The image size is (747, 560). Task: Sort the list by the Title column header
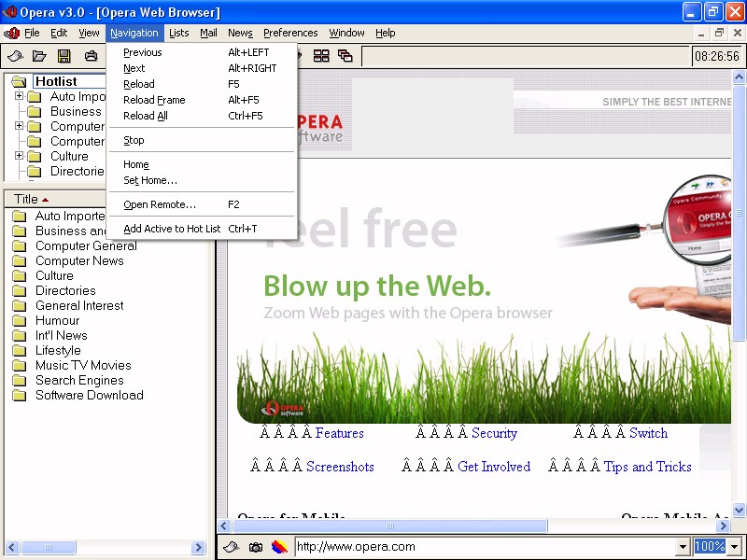click(x=55, y=199)
